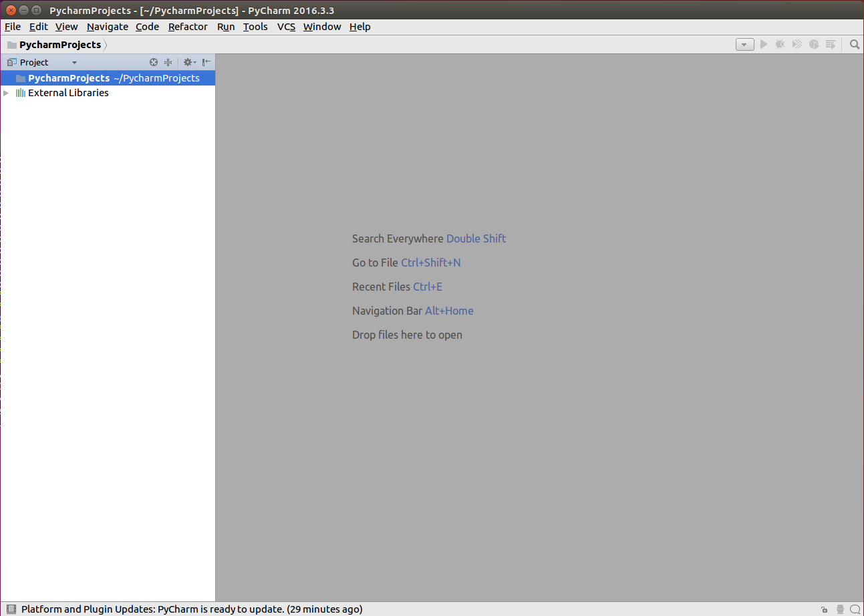Open the Project view switcher dropdown
This screenshot has width=864, height=616.
coord(74,62)
